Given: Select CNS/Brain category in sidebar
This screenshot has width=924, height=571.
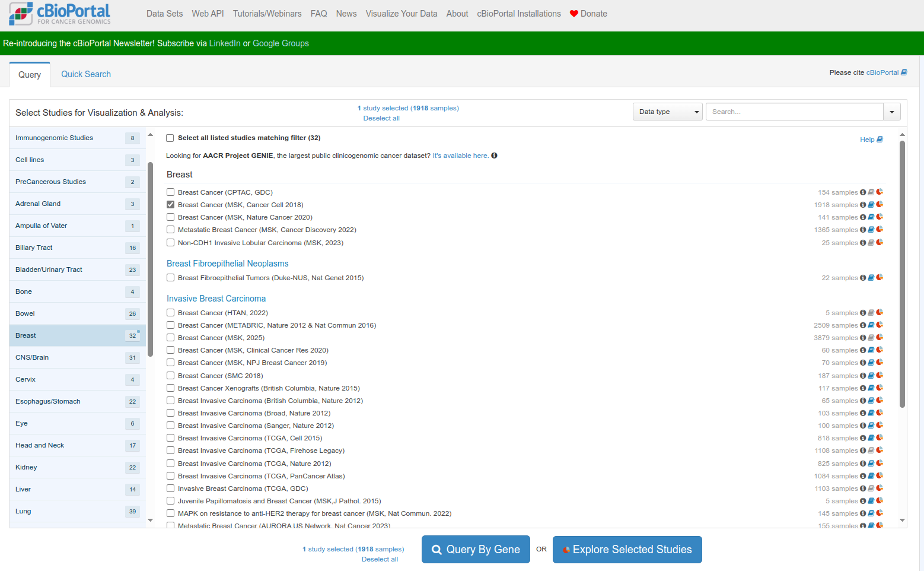Looking at the screenshot, I should (x=77, y=357).
